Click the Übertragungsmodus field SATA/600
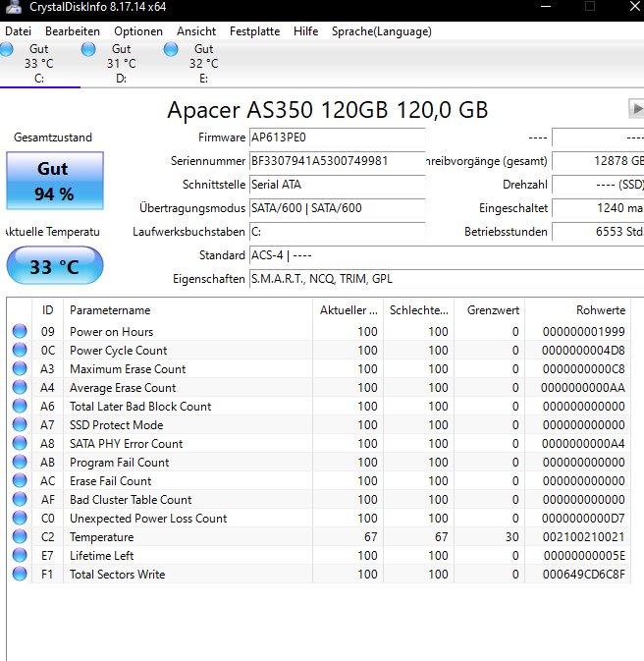The width and height of the screenshot is (644, 661). 337,208
